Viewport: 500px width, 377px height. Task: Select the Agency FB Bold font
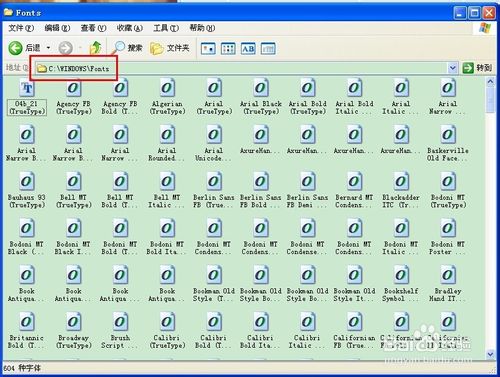120,97
